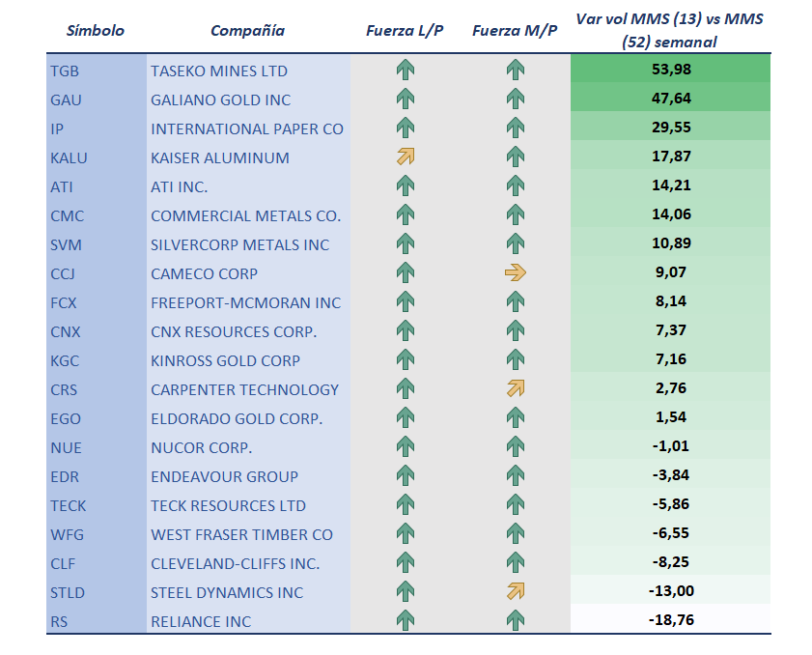Click Fuerza M/P arrow for West Fraser Timber

pyautogui.click(x=516, y=533)
